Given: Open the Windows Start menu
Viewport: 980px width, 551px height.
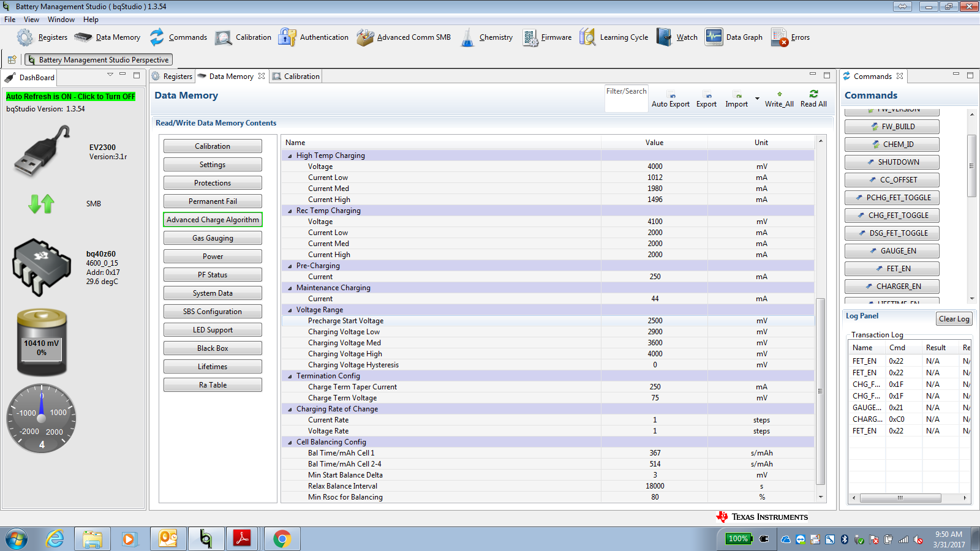Looking at the screenshot, I should click(17, 539).
